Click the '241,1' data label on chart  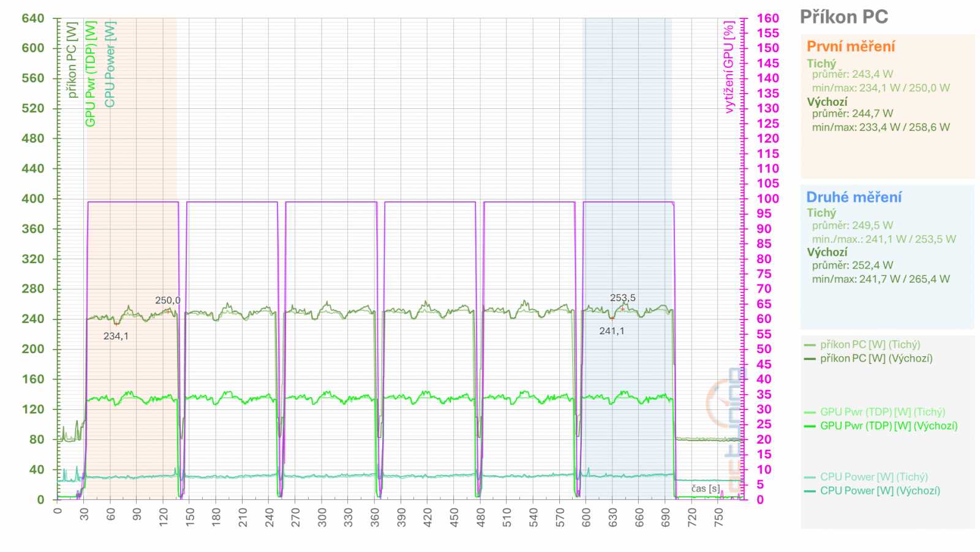pyautogui.click(x=611, y=331)
